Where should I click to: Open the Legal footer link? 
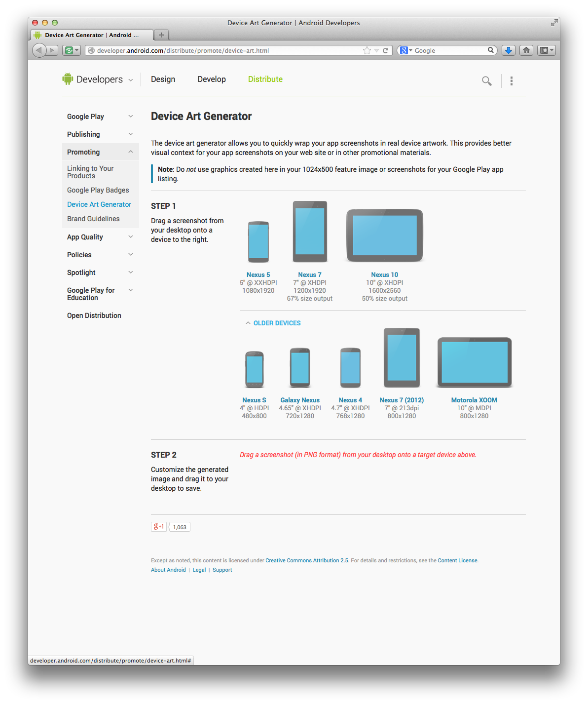coord(199,570)
